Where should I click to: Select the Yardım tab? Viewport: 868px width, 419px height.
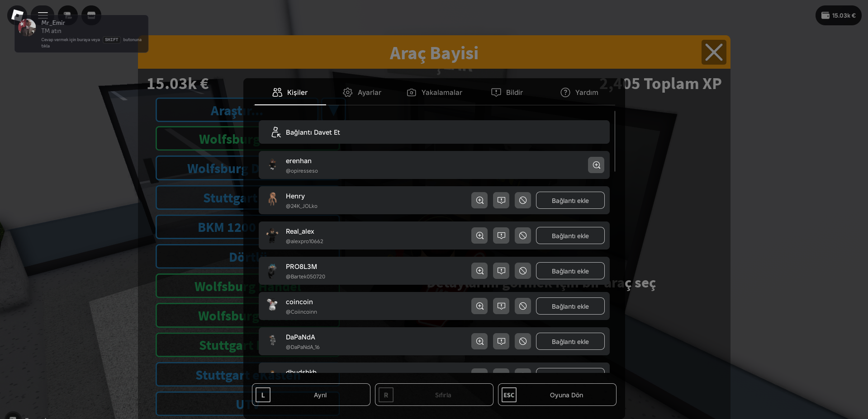(x=579, y=92)
